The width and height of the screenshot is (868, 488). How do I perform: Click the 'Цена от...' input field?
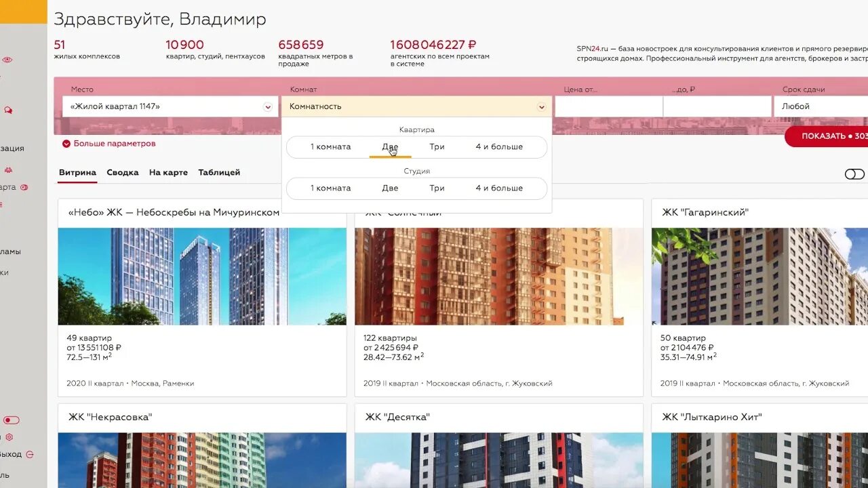click(609, 106)
